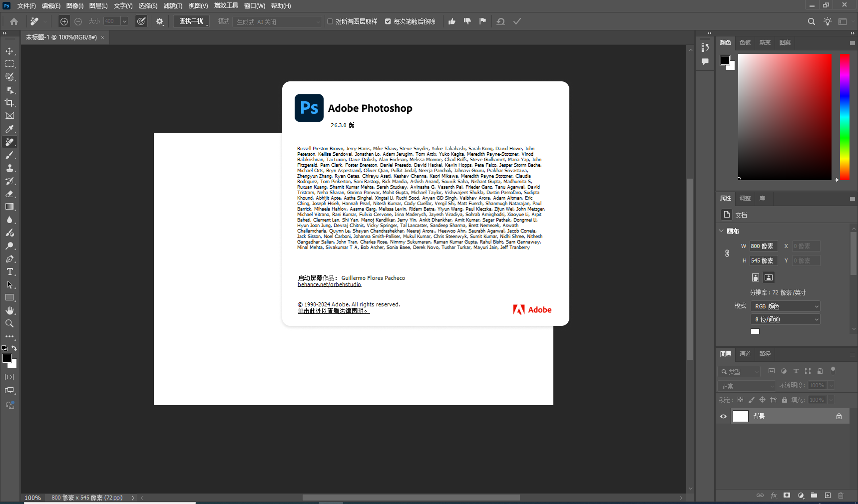Image resolution: width=858 pixels, height=504 pixels.
Task: Open the brush size dropdown arrow
Action: 124,21
